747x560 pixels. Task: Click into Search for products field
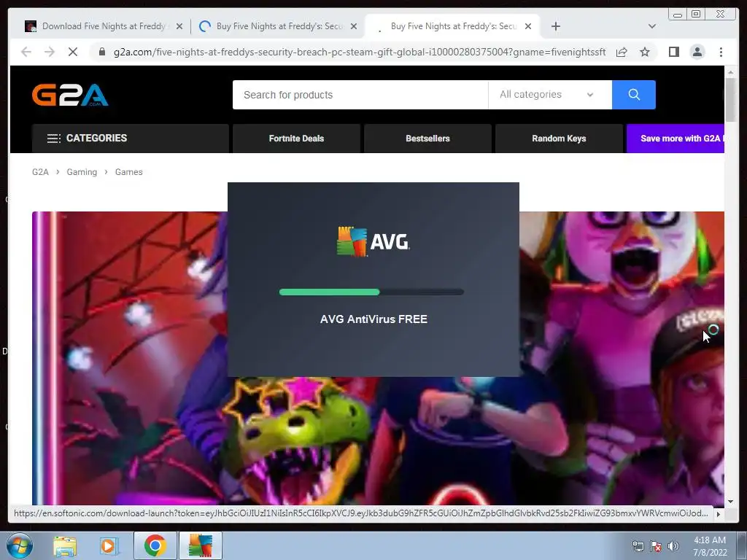click(x=360, y=95)
